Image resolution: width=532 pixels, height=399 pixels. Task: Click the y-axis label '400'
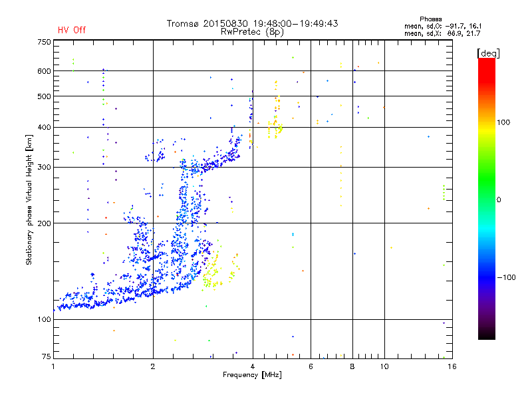44,127
